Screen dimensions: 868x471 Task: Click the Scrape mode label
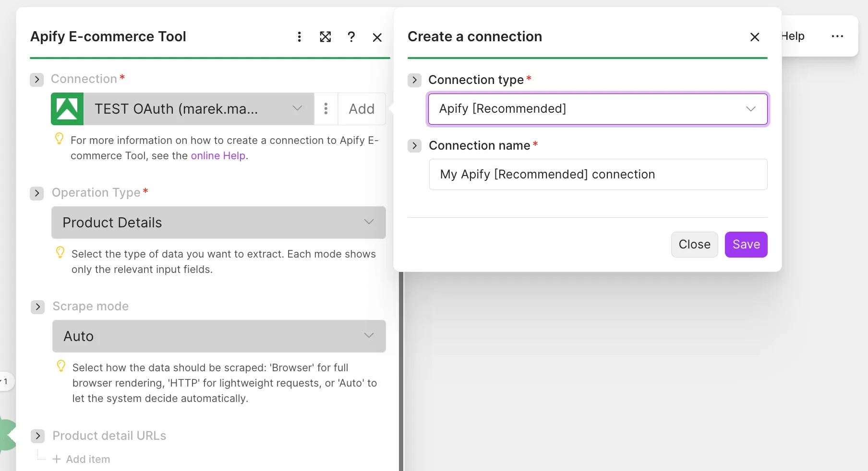tap(91, 306)
